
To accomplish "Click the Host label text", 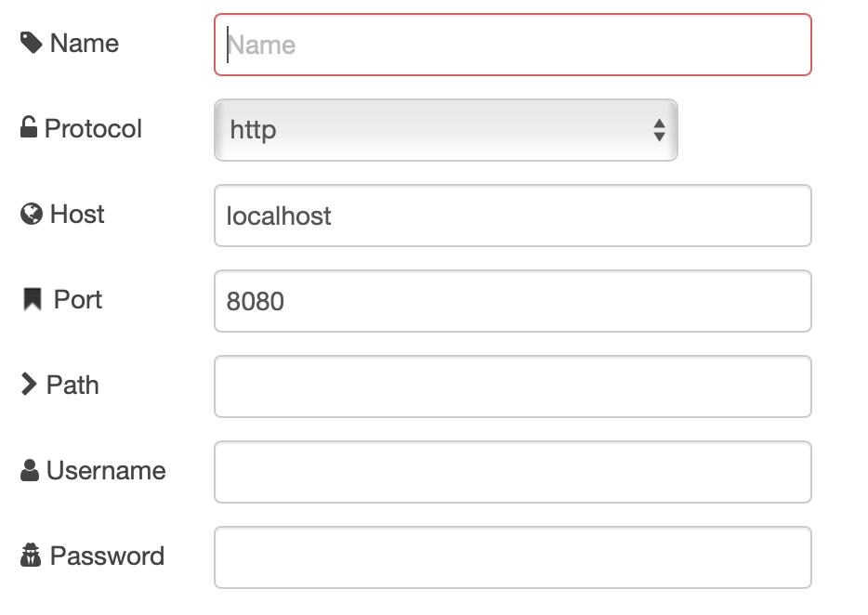I will 77,215.
